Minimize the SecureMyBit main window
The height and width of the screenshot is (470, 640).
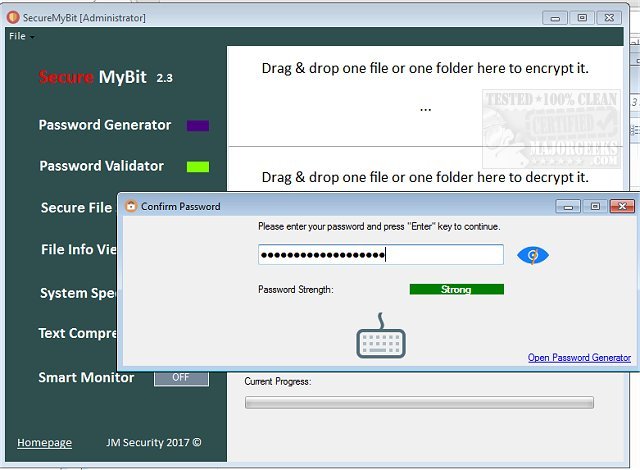[x=555, y=18]
